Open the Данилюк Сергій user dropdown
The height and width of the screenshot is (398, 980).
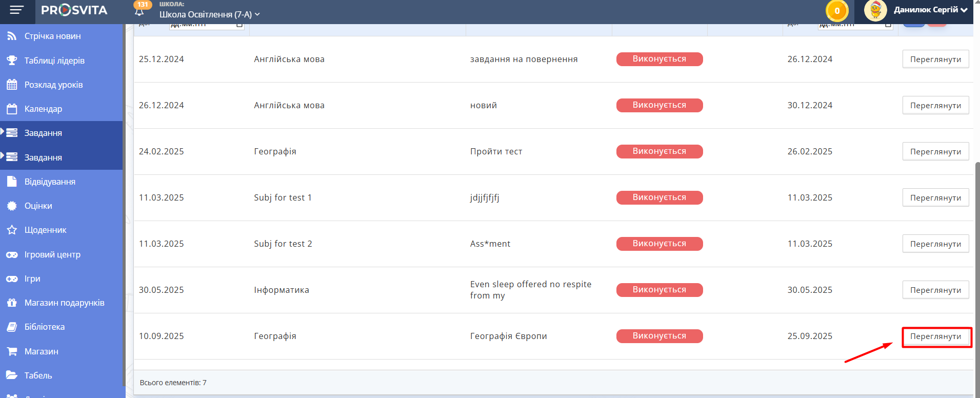pyautogui.click(x=930, y=10)
